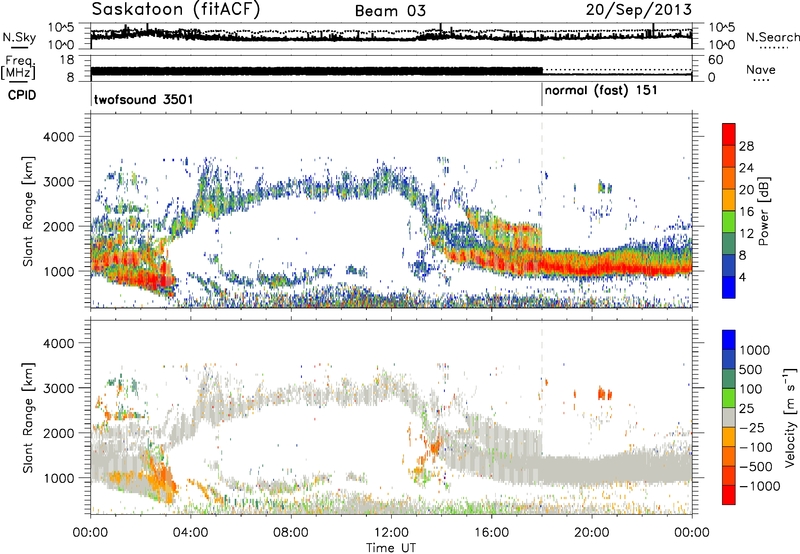
Task: Click the Velocity colorbar segment between 500 and 1000
Action: pyautogui.click(x=729, y=359)
